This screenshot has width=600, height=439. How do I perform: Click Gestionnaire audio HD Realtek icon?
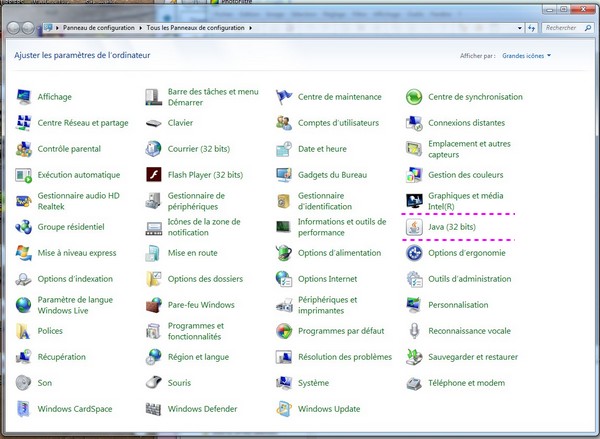tap(24, 201)
